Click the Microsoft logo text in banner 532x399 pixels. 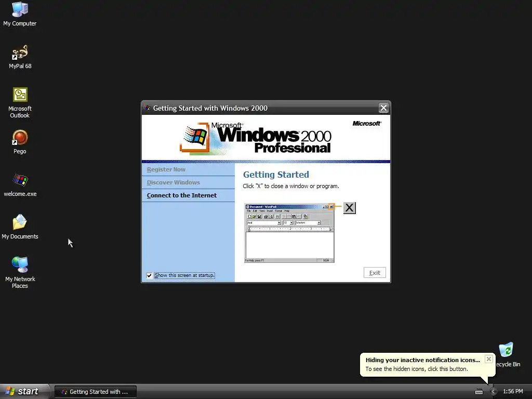367,124
